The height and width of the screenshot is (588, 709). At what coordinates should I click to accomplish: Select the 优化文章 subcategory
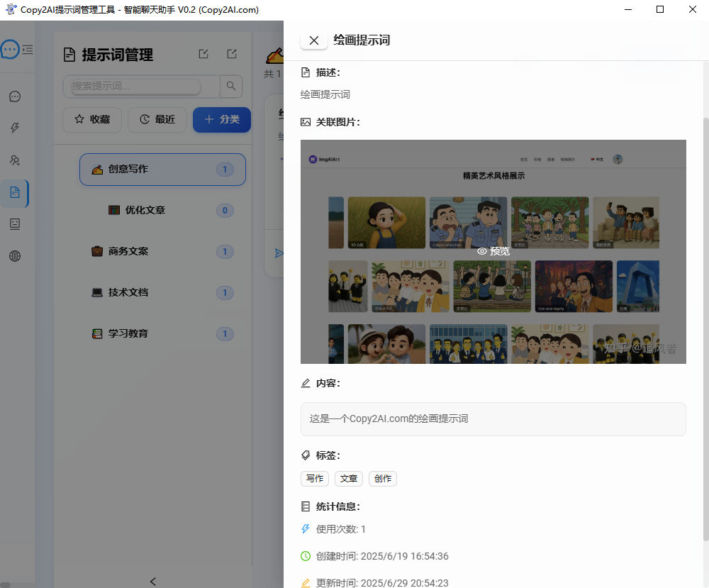coord(162,211)
